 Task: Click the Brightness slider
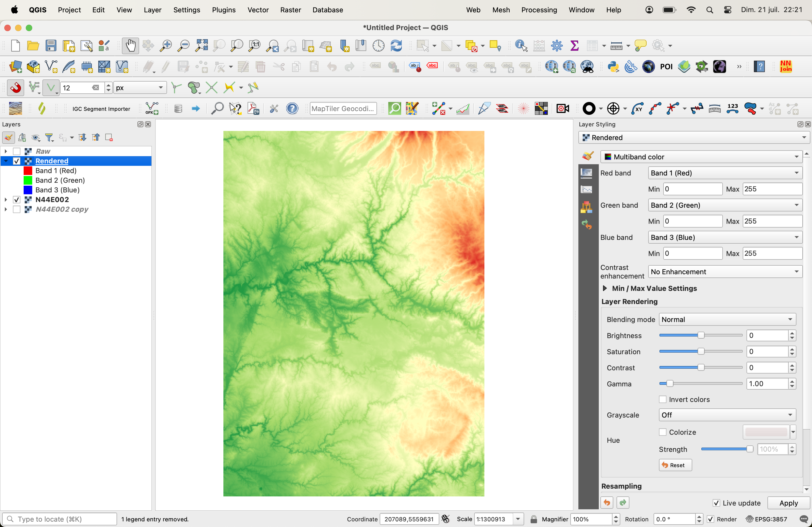click(701, 335)
